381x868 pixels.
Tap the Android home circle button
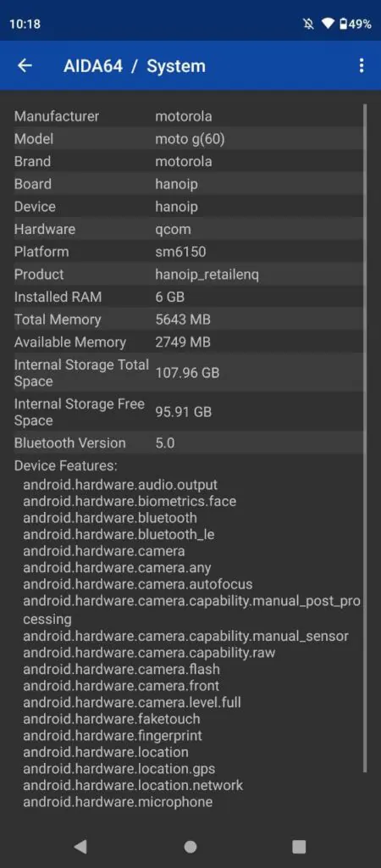(190, 846)
